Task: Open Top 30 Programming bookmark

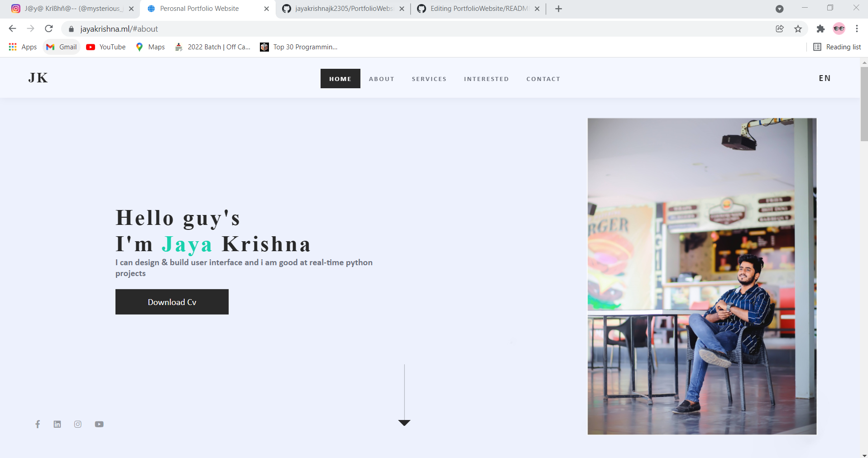Action: point(299,47)
